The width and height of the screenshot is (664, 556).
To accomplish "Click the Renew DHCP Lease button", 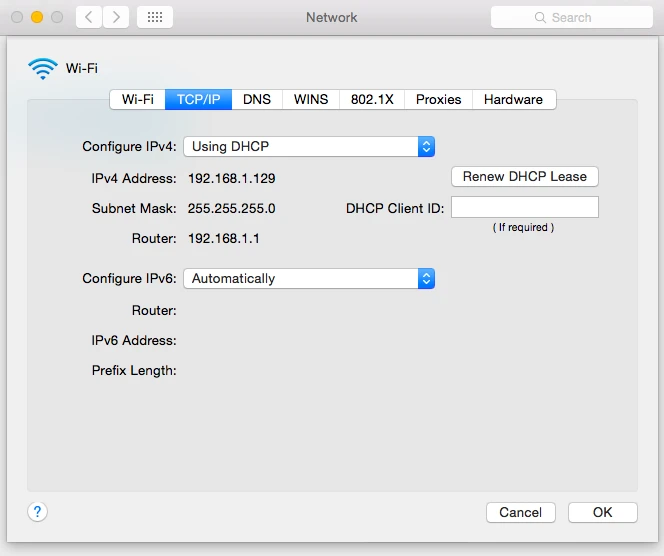I will point(525,176).
